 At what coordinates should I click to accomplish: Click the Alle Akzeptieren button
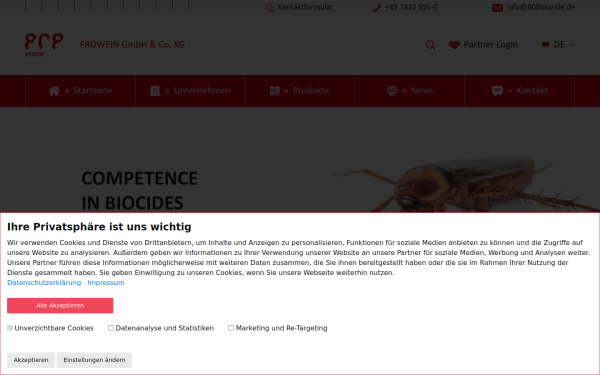pyautogui.click(x=60, y=305)
